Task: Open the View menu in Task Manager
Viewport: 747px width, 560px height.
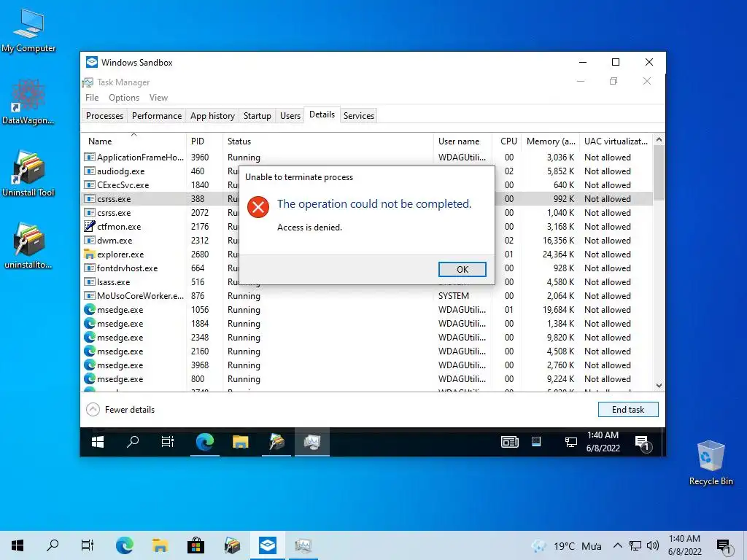Action: pos(158,98)
